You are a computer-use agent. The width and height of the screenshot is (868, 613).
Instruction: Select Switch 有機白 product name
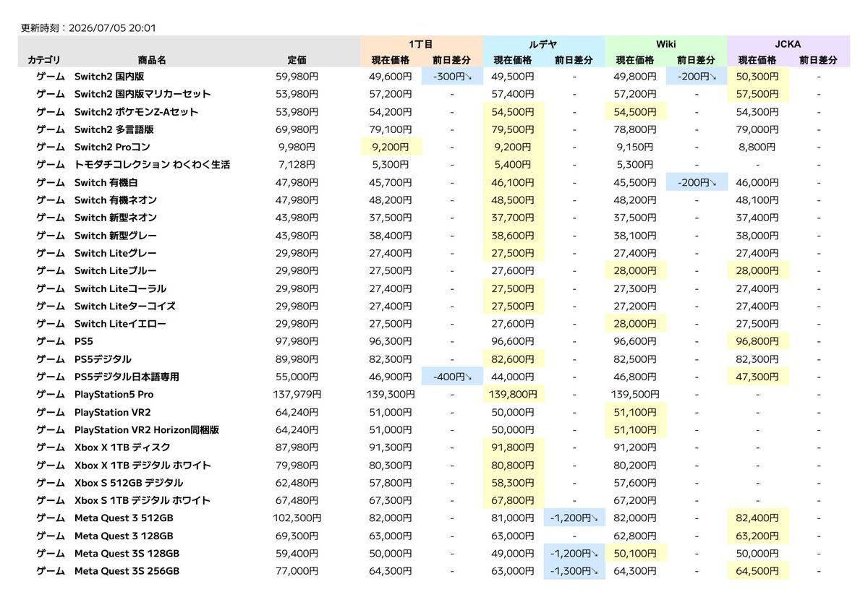[106, 182]
